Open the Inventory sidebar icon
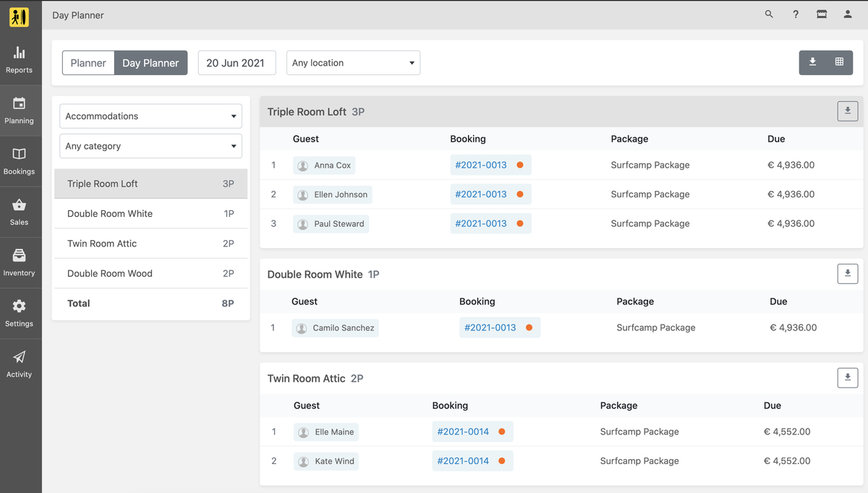Screen dimensions: 868x493 pos(20,262)
